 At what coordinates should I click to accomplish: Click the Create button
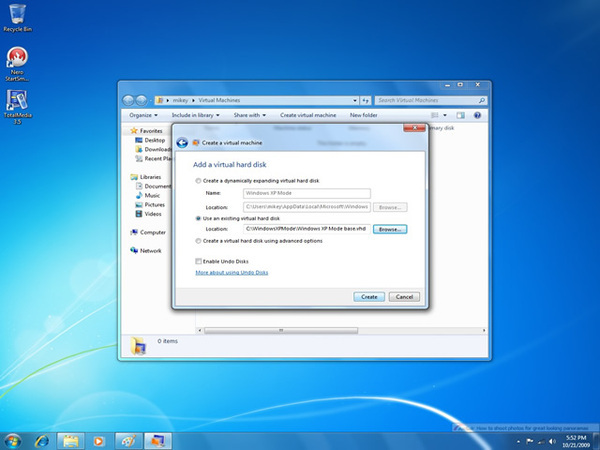pyautogui.click(x=369, y=297)
